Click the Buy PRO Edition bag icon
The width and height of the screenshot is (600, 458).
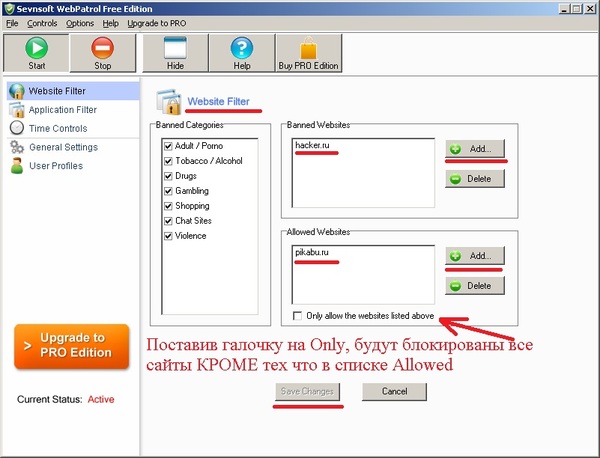[x=308, y=46]
